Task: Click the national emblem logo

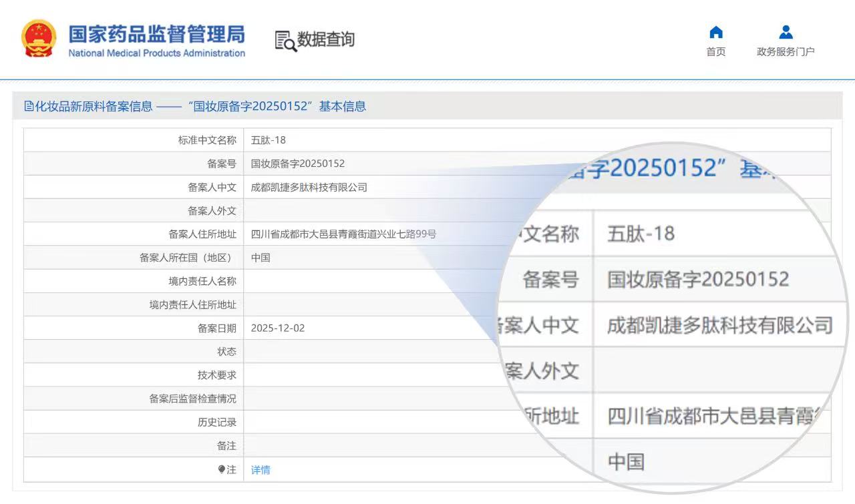Action: pos(39,39)
